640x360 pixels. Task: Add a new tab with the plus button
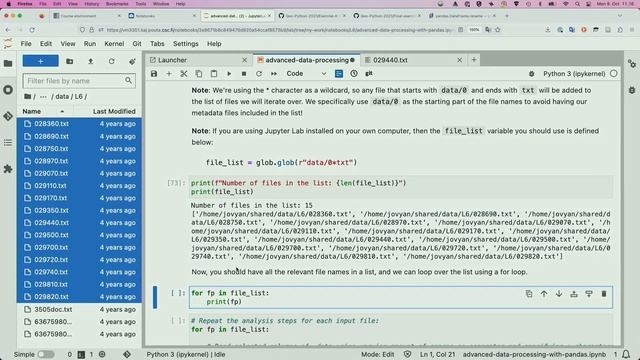[x=474, y=60]
